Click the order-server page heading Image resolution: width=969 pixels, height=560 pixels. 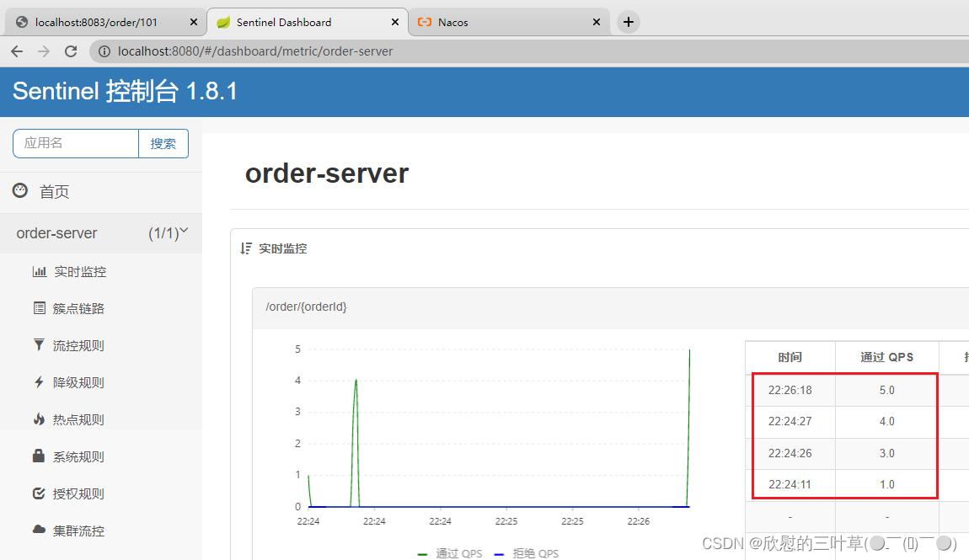(x=327, y=173)
